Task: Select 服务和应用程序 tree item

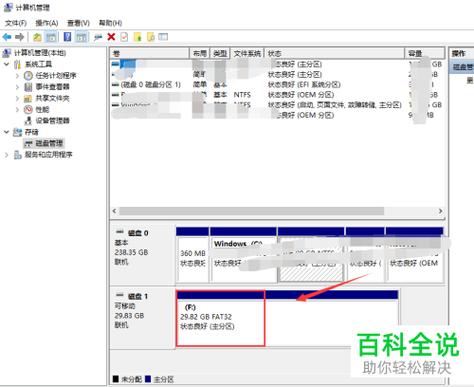Action: click(48, 154)
